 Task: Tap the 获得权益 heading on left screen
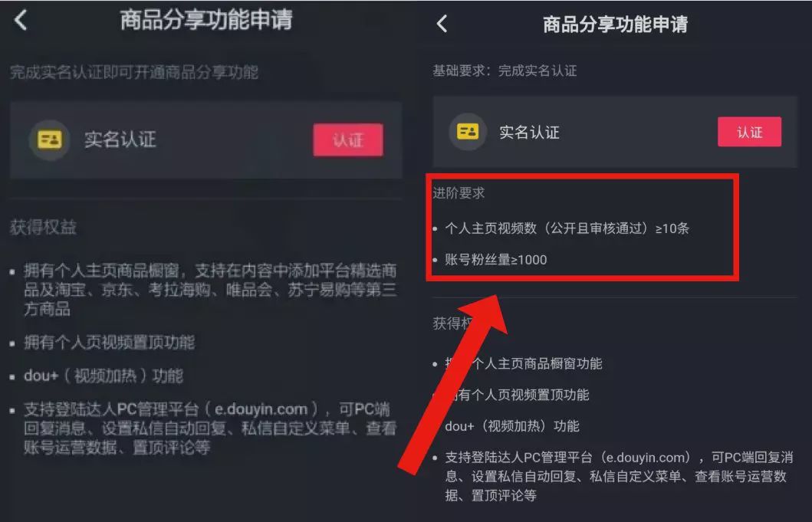pos(43,227)
